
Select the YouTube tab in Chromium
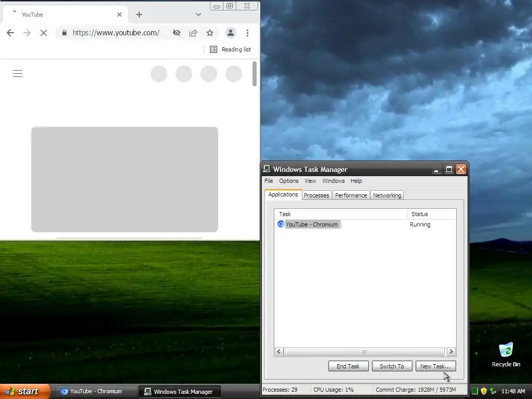pos(65,15)
